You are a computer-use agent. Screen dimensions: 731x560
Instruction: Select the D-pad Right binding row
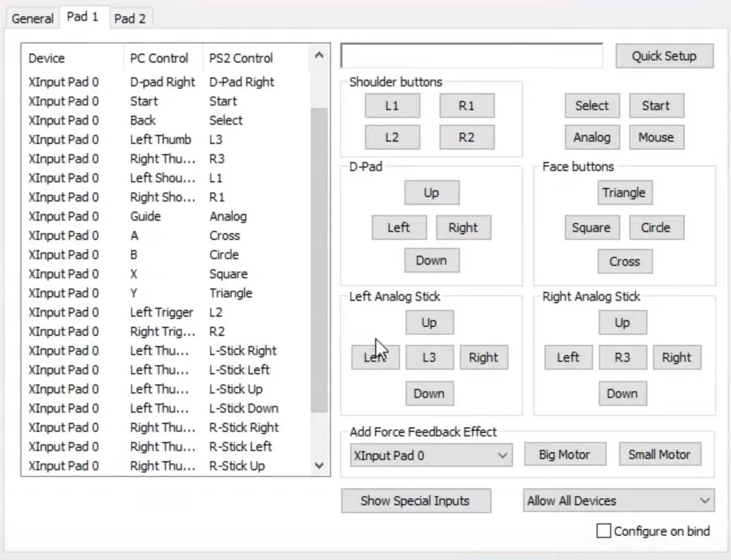[166, 82]
